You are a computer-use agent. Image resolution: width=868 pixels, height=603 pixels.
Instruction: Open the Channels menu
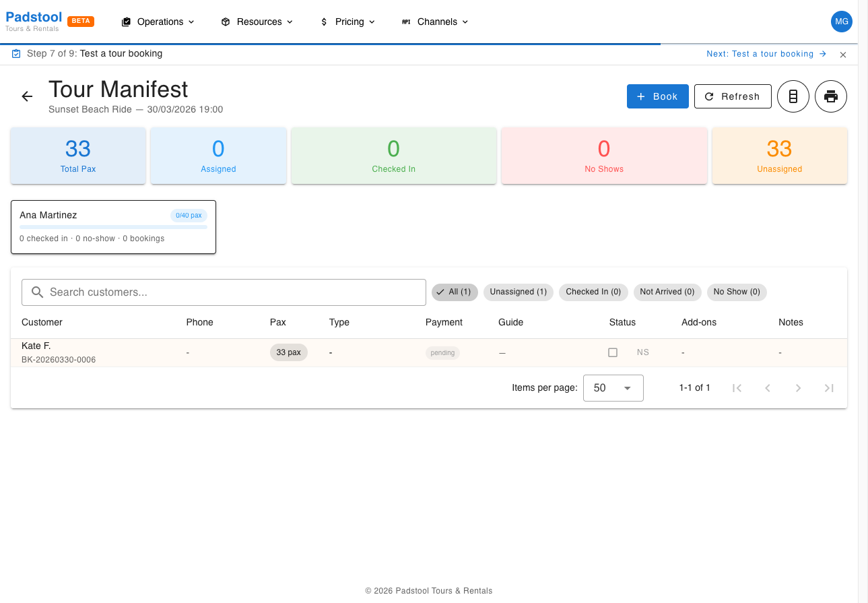click(x=435, y=22)
